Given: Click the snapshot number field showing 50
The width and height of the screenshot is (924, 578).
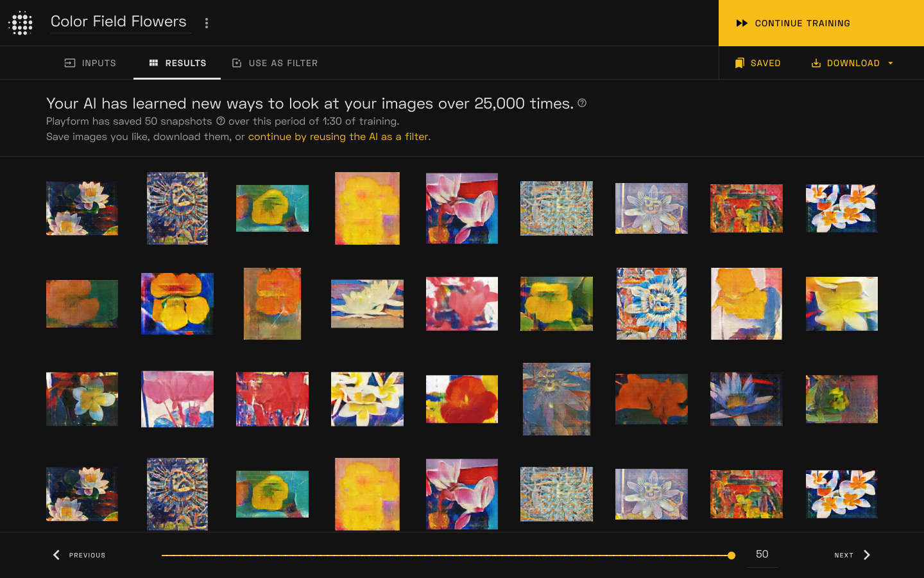Looking at the screenshot, I should (762, 554).
